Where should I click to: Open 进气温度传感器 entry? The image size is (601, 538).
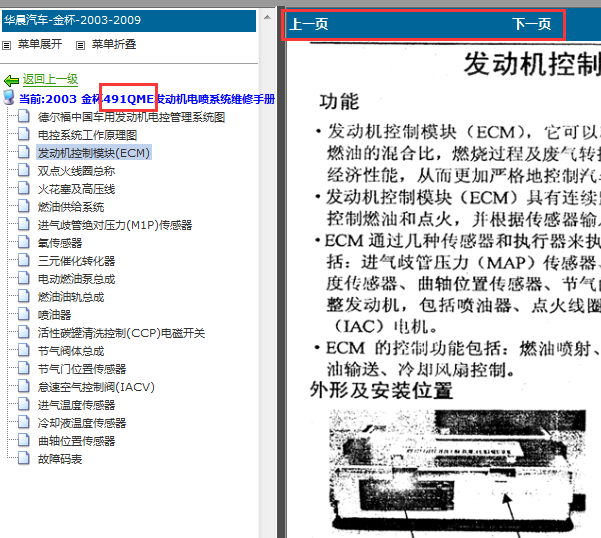tap(76, 405)
